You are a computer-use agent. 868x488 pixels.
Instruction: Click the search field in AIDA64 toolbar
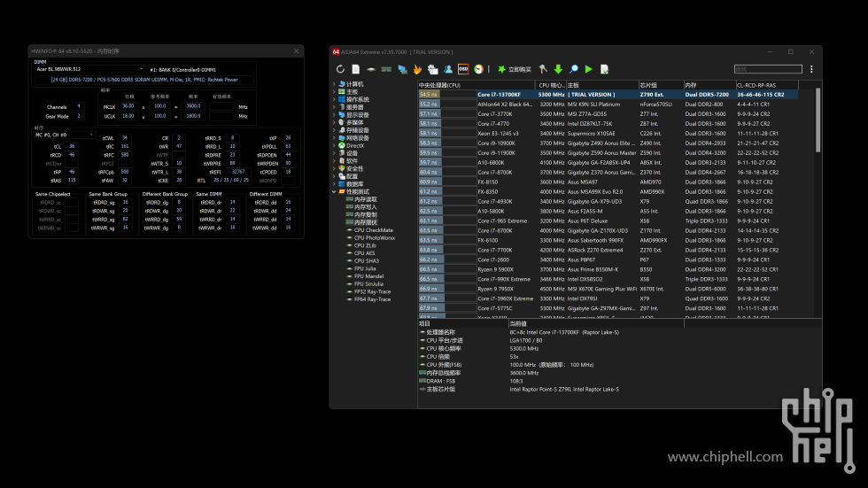[768, 69]
